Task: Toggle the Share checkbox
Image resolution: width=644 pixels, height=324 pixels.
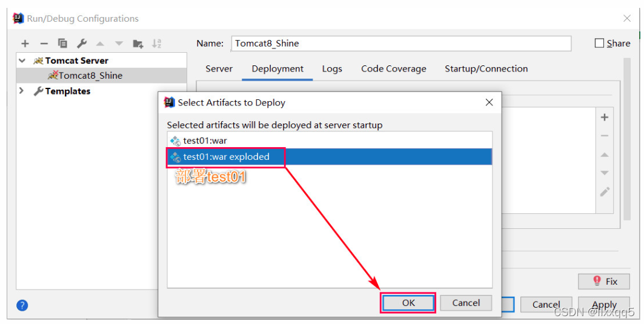Action: 599,43
